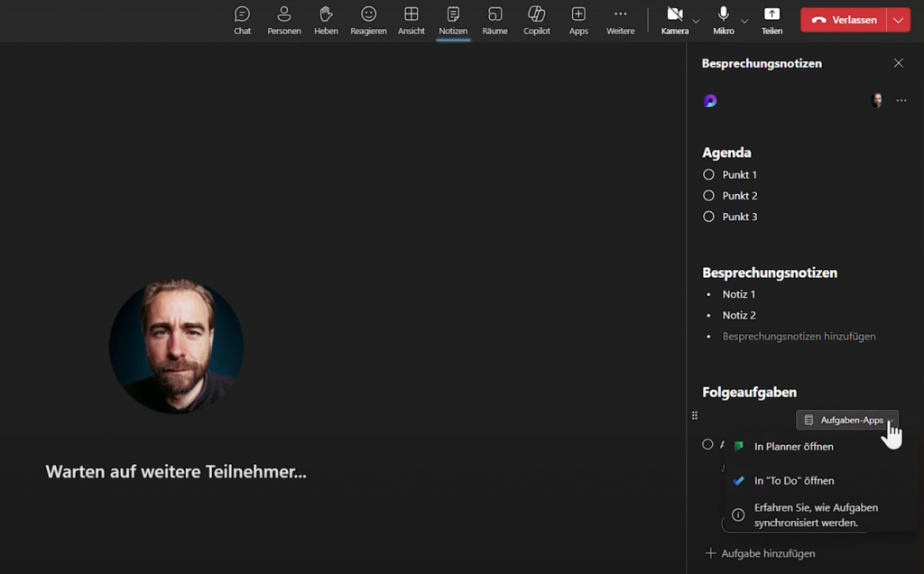This screenshot has height=574, width=924.
Task: Check off agenda item Punkt 3
Action: click(708, 217)
